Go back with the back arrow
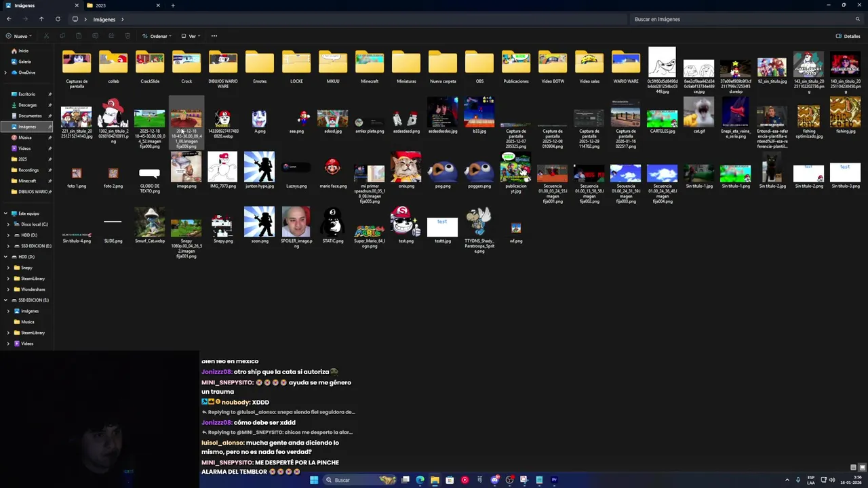868x488 pixels. click(x=9, y=19)
